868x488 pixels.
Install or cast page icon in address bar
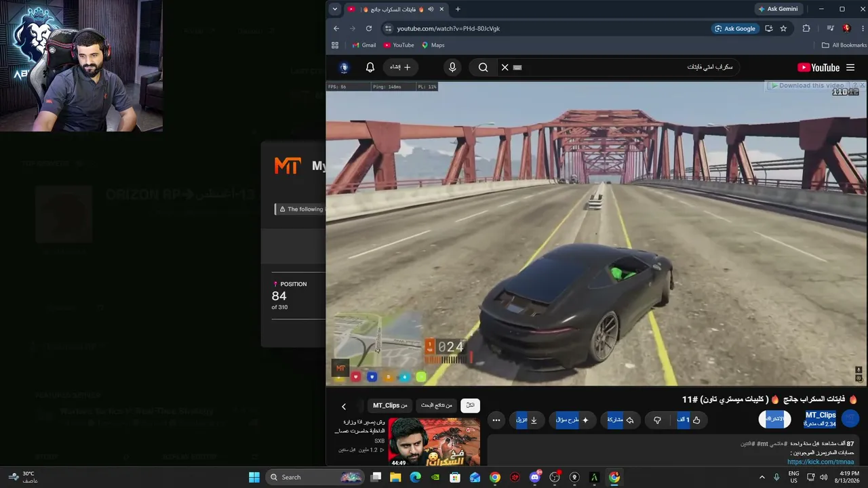click(768, 28)
